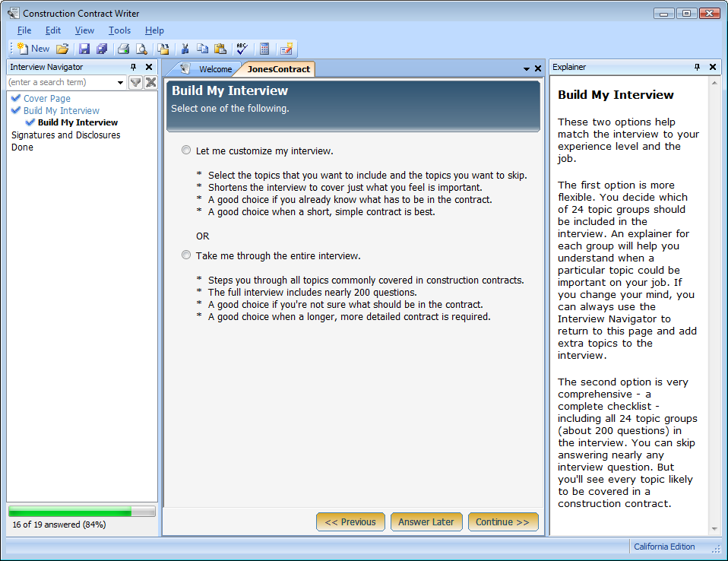
Task: Click the toolbar grip handle beside New
Action: pos(11,49)
